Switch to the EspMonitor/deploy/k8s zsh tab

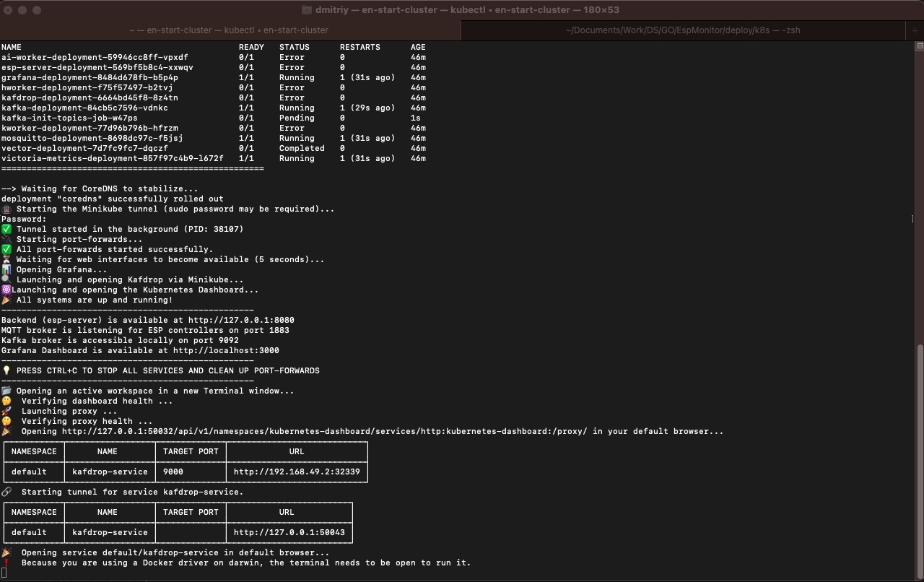tap(682, 30)
